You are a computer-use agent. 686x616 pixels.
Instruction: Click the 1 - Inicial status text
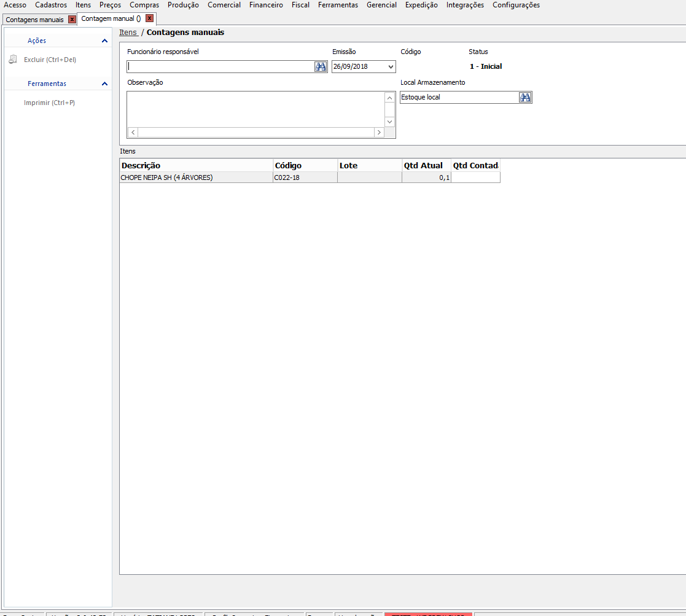coord(486,66)
